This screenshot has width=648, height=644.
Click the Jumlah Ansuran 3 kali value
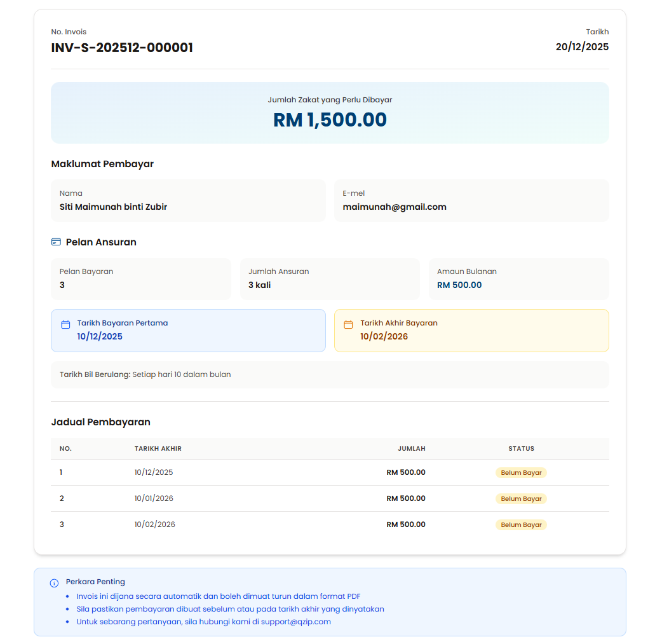coord(259,285)
